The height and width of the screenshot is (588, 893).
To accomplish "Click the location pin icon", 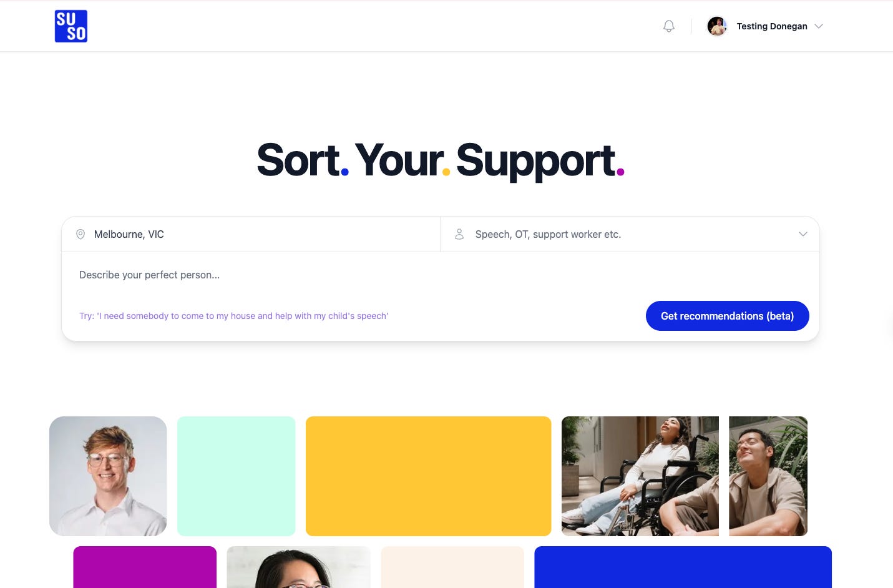I will tap(81, 234).
